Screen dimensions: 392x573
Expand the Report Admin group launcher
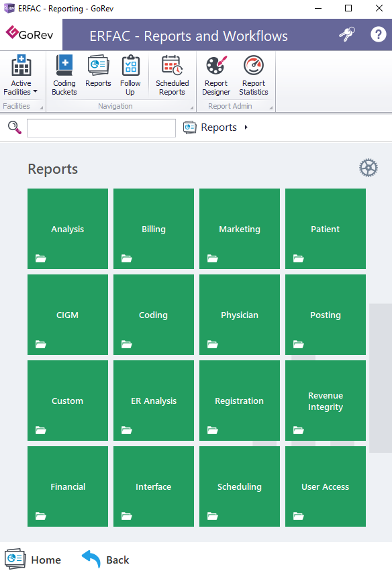coord(271,108)
